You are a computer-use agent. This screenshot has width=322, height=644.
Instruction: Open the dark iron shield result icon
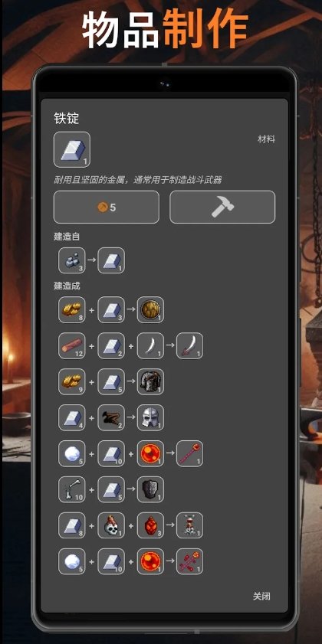coord(150,489)
